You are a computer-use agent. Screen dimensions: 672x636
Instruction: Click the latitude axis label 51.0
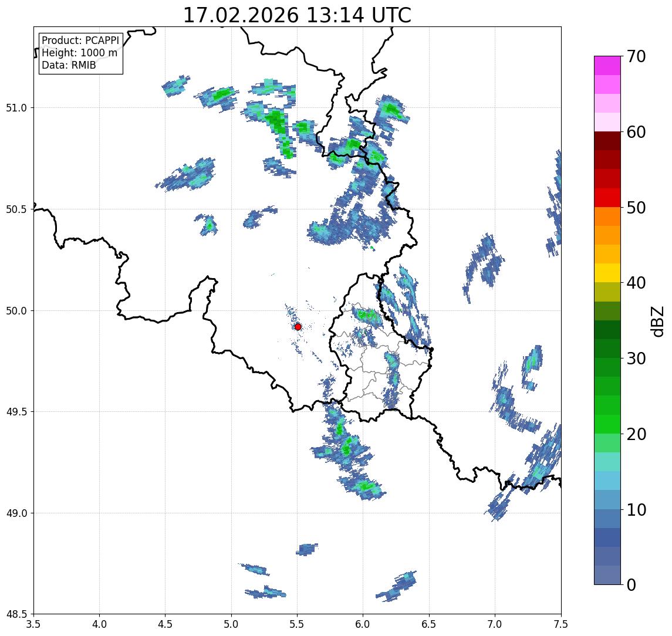pos(16,108)
